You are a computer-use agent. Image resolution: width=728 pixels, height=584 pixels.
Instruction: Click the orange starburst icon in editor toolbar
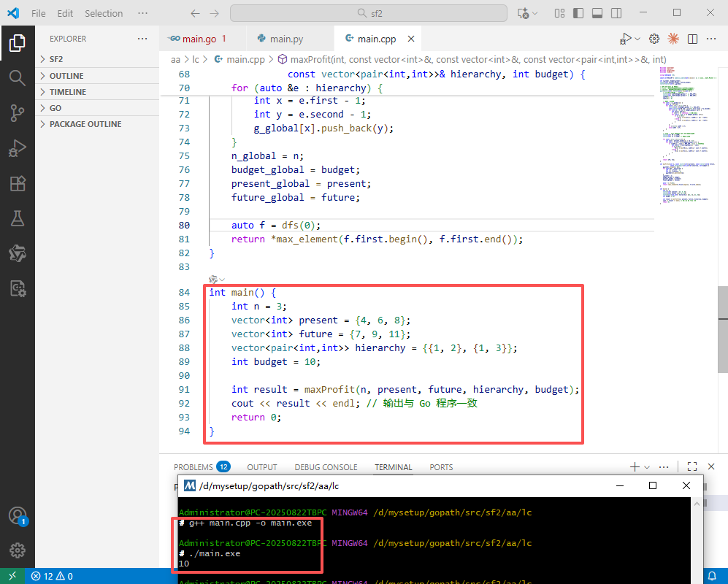pyautogui.click(x=673, y=39)
